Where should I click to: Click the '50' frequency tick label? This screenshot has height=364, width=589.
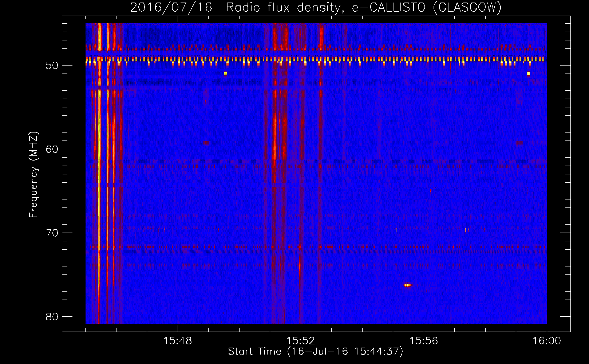(x=52, y=66)
